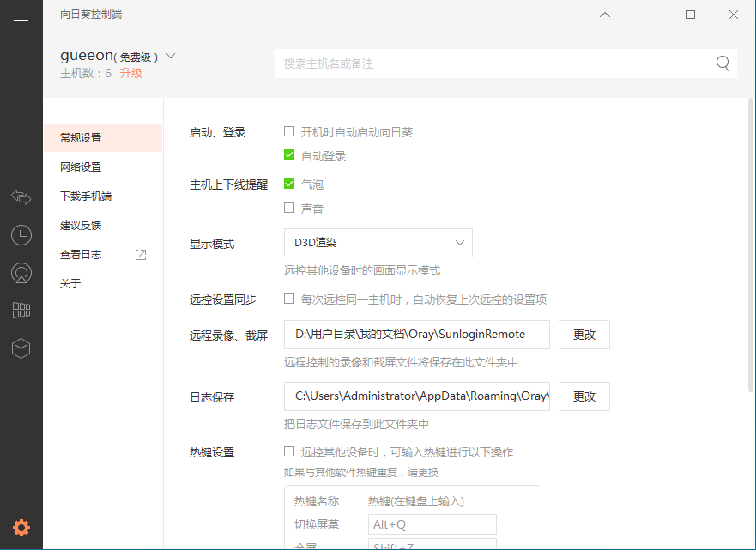Enable the 热键设置 hotkey checkbox

[x=289, y=451]
